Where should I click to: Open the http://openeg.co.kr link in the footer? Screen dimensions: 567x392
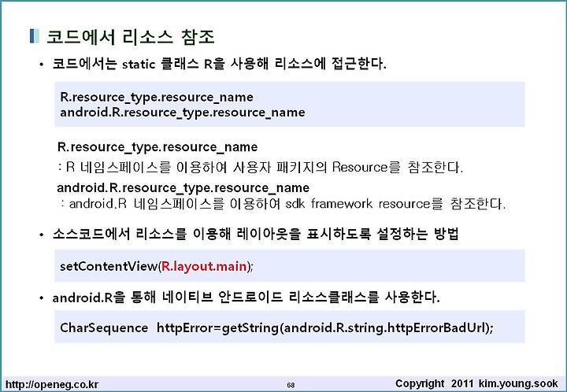(52, 384)
